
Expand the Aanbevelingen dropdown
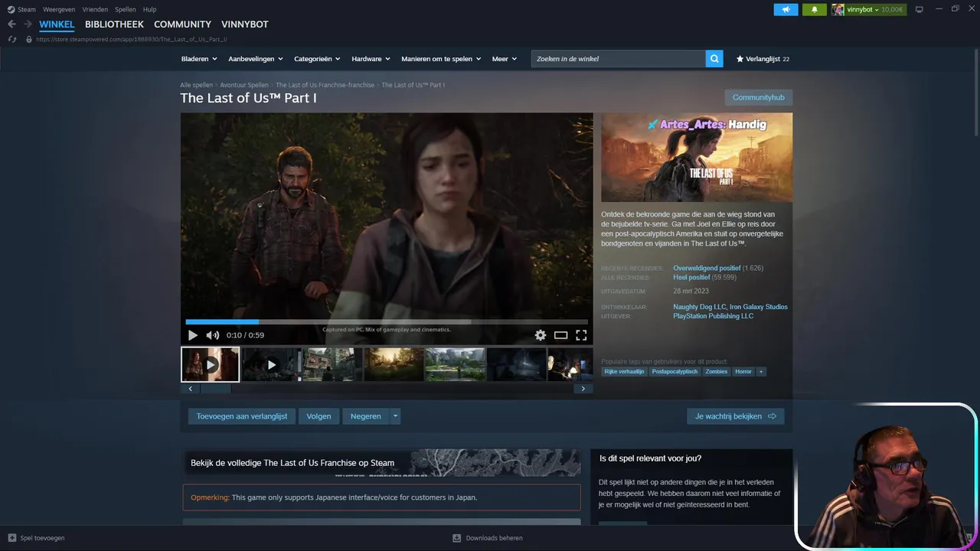256,59
